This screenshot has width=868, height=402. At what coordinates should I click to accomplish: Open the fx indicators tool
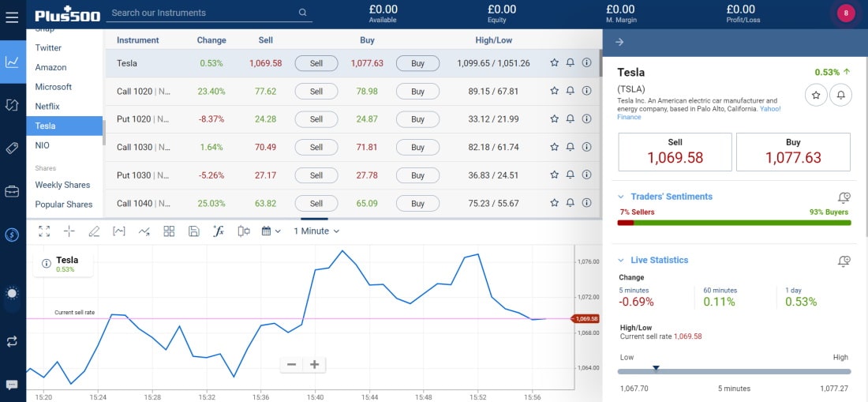point(219,231)
